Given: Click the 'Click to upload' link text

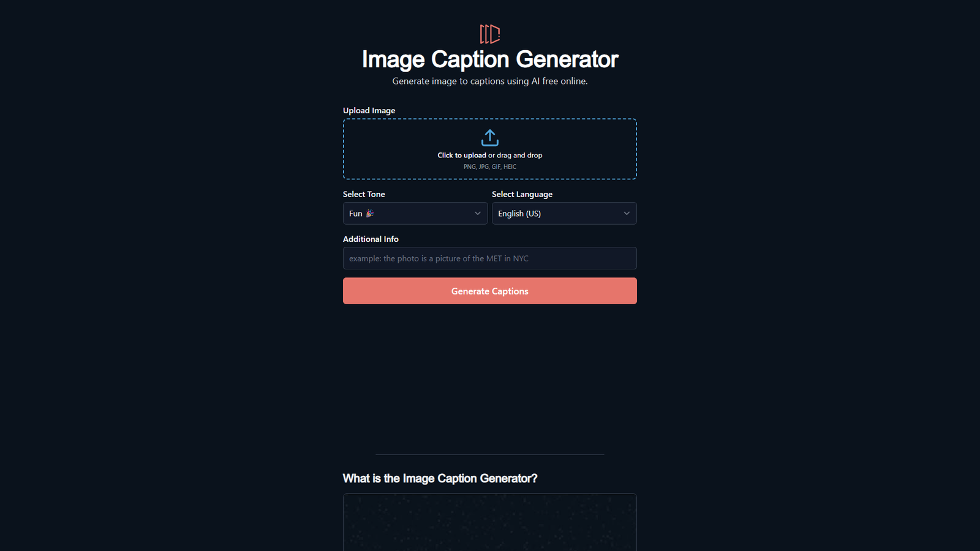Looking at the screenshot, I should tap(461, 155).
